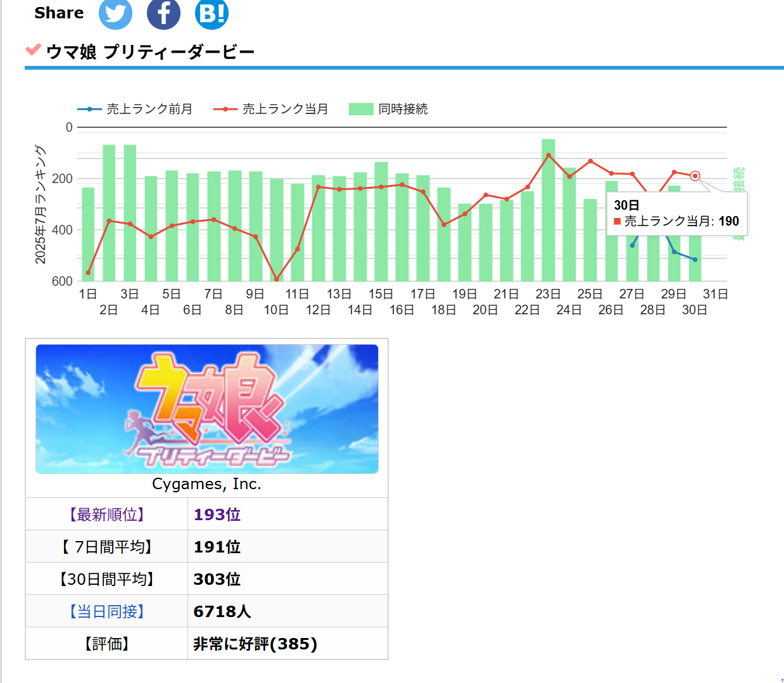The height and width of the screenshot is (683, 784).
Task: Share the page on Twitter
Action: [115, 13]
